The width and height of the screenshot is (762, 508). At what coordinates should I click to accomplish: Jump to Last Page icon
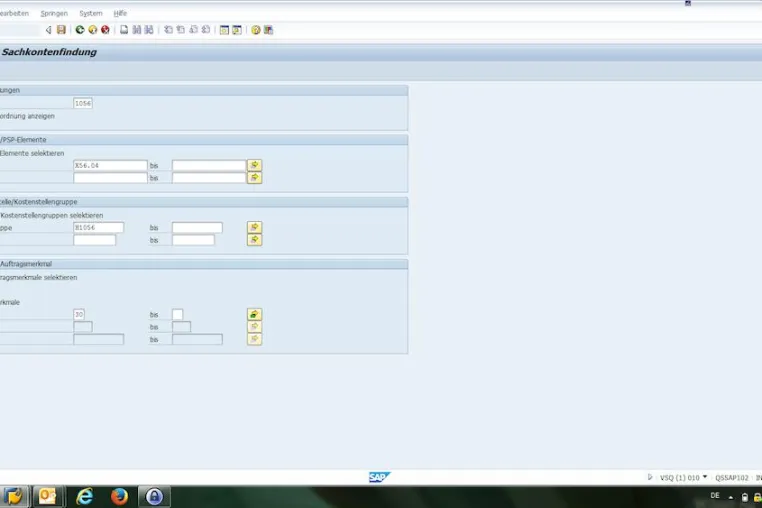tap(206, 30)
